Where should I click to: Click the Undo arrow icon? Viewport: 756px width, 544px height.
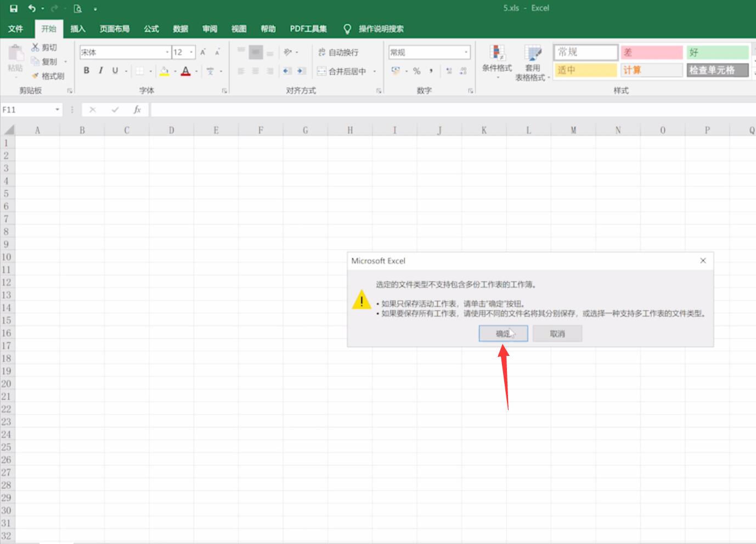32,8
